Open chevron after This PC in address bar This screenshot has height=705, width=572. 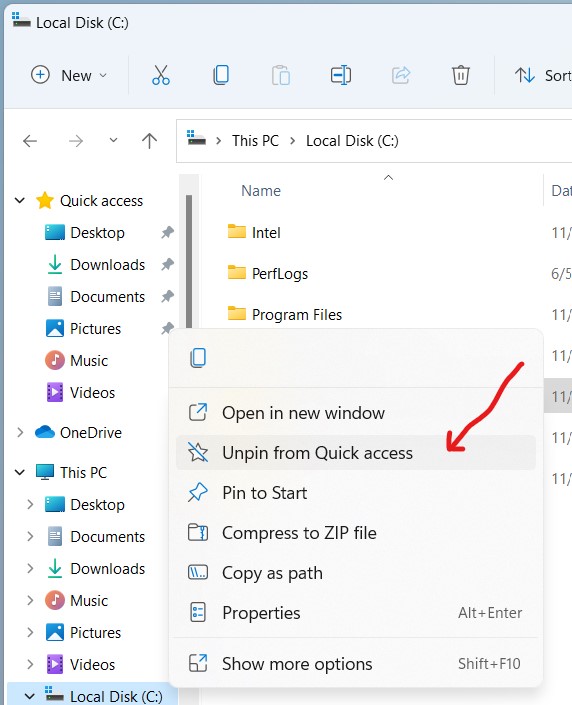coord(293,141)
